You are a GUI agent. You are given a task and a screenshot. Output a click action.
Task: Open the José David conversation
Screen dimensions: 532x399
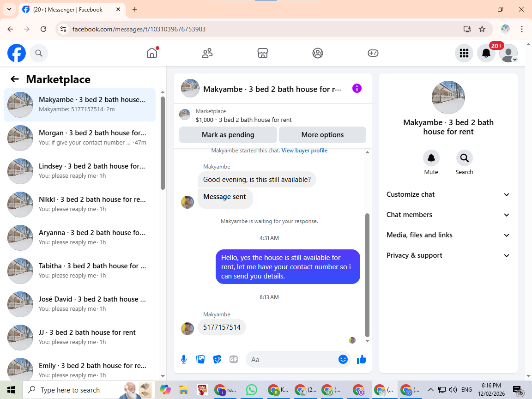(x=80, y=304)
